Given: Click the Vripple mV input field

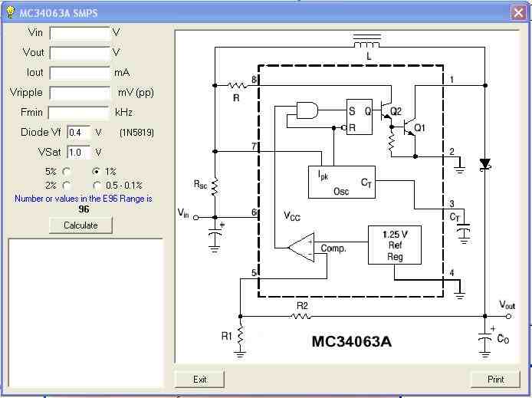Looking at the screenshot, I should (x=80, y=93).
